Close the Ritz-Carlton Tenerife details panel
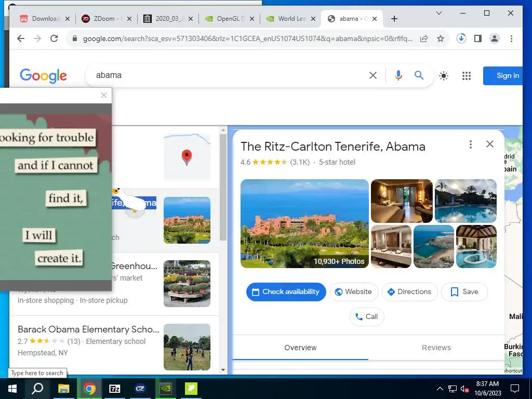The width and height of the screenshot is (532, 399). coord(489,144)
